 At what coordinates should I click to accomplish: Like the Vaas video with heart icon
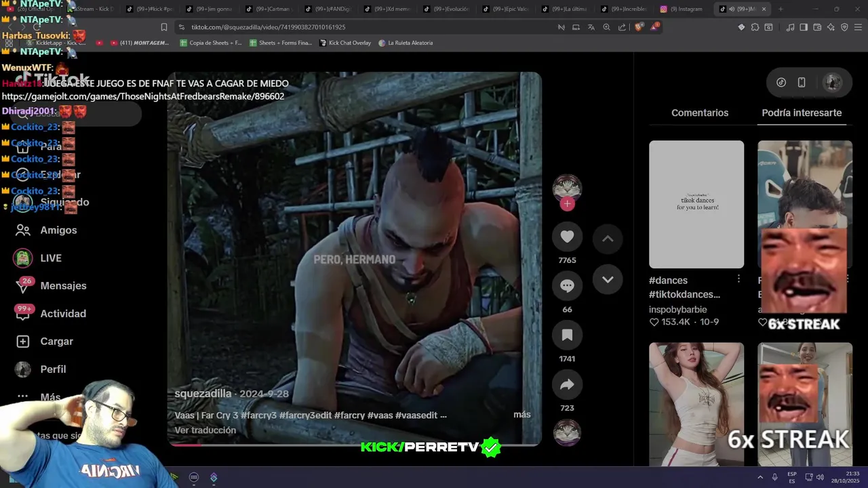coord(567,237)
